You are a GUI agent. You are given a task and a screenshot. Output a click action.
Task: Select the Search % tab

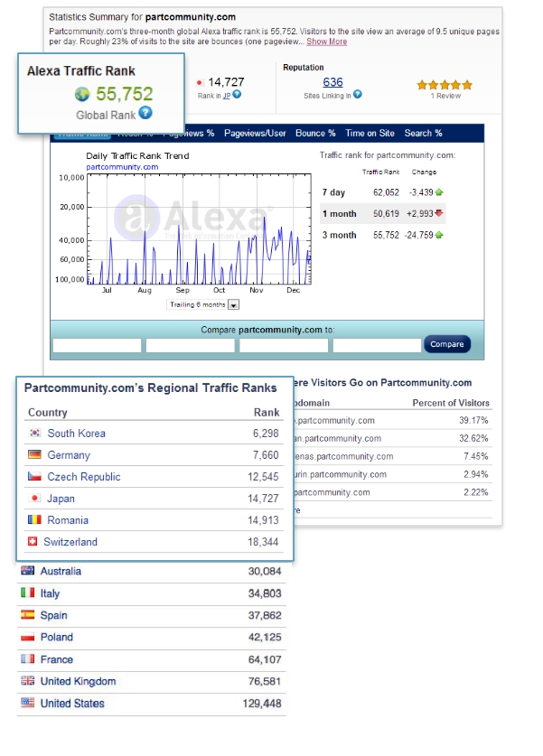point(423,134)
